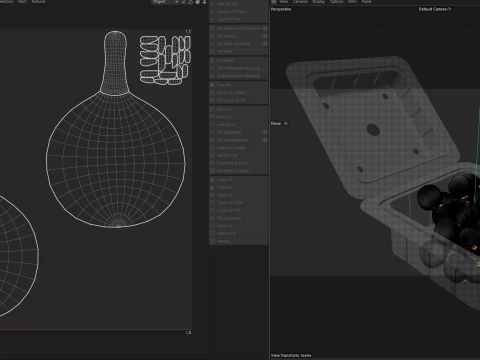The width and height of the screenshot is (480, 360).
Task: Open gear options for UV Straighten
Action: pyautogui.click(x=265, y=132)
